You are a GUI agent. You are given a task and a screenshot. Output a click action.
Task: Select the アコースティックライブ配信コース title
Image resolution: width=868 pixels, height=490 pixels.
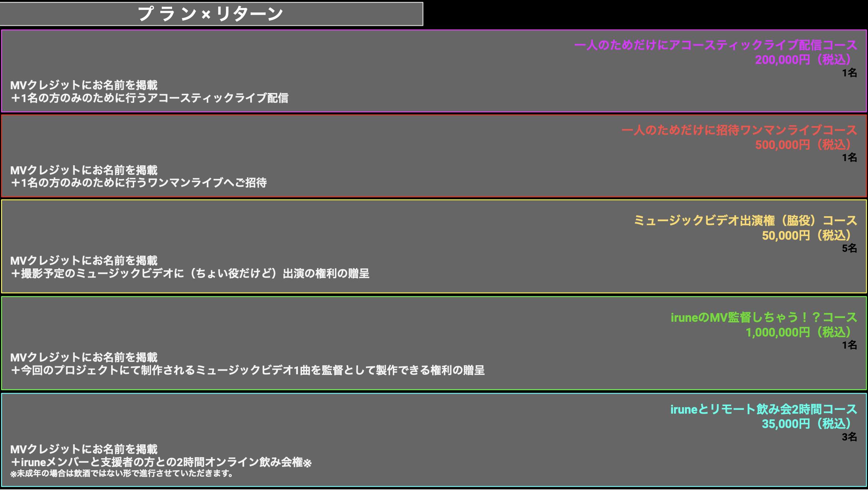pos(715,45)
